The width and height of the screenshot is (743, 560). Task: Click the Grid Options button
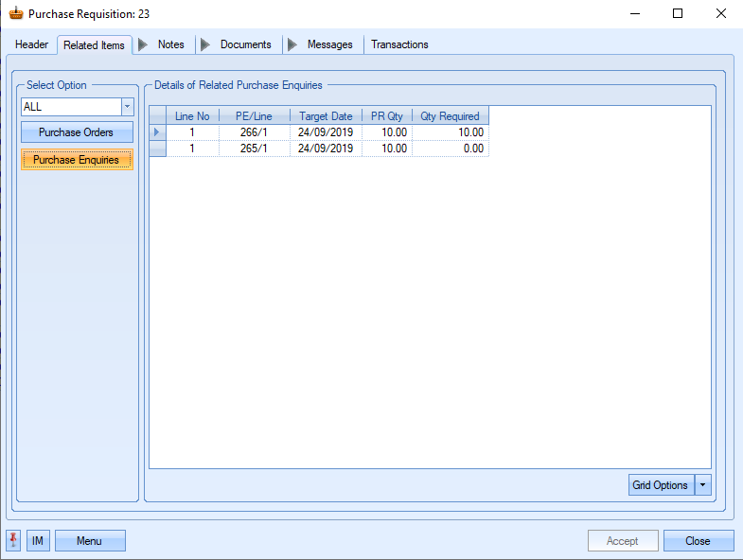click(x=660, y=485)
